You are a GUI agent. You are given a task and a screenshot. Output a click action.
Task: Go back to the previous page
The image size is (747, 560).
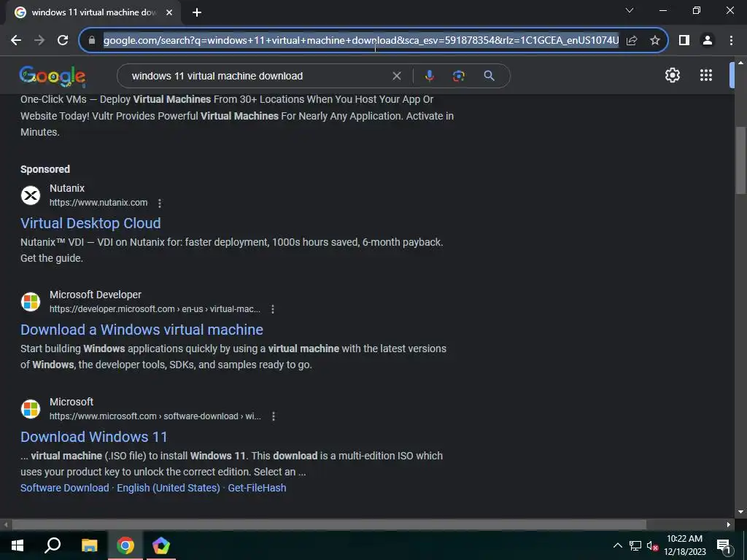[x=16, y=41]
